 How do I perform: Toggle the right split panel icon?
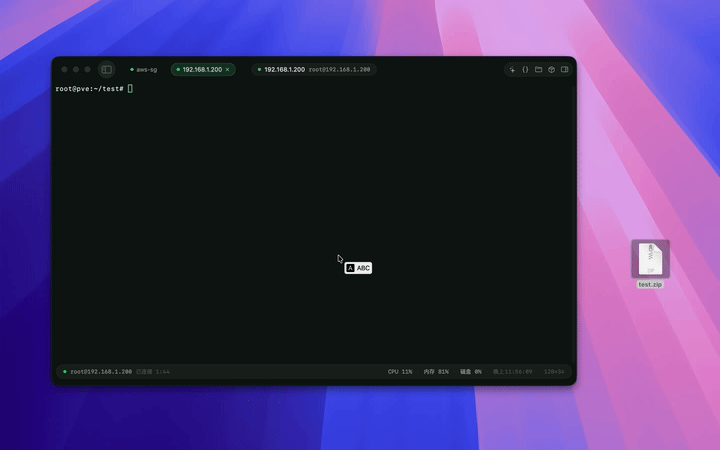pyautogui.click(x=564, y=70)
